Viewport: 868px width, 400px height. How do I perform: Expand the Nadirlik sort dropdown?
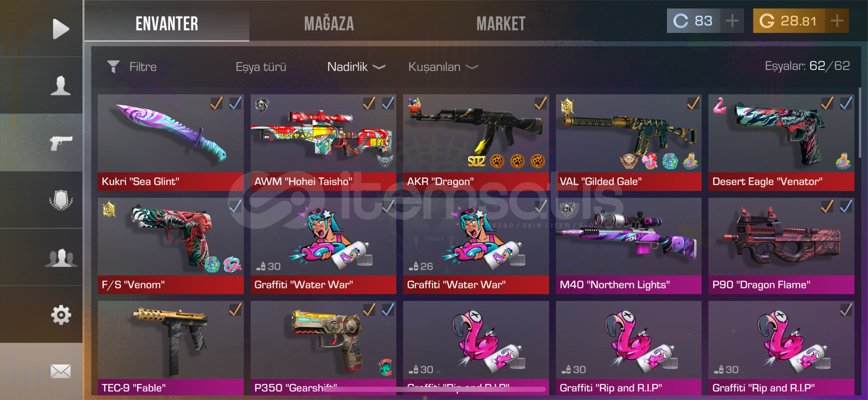point(356,67)
